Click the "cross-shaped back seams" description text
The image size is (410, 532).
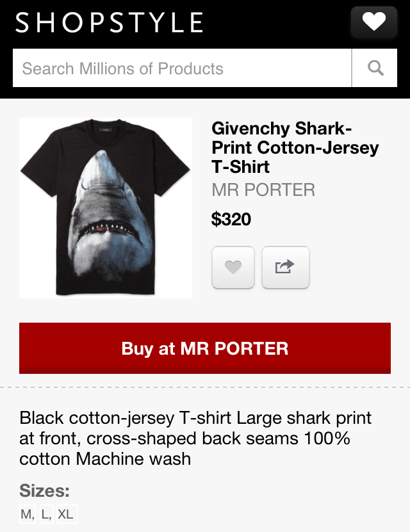tap(187, 439)
